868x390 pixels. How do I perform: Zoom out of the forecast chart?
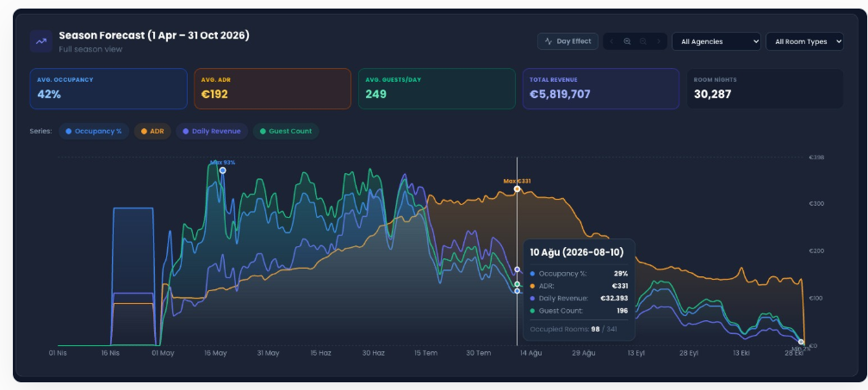click(642, 41)
